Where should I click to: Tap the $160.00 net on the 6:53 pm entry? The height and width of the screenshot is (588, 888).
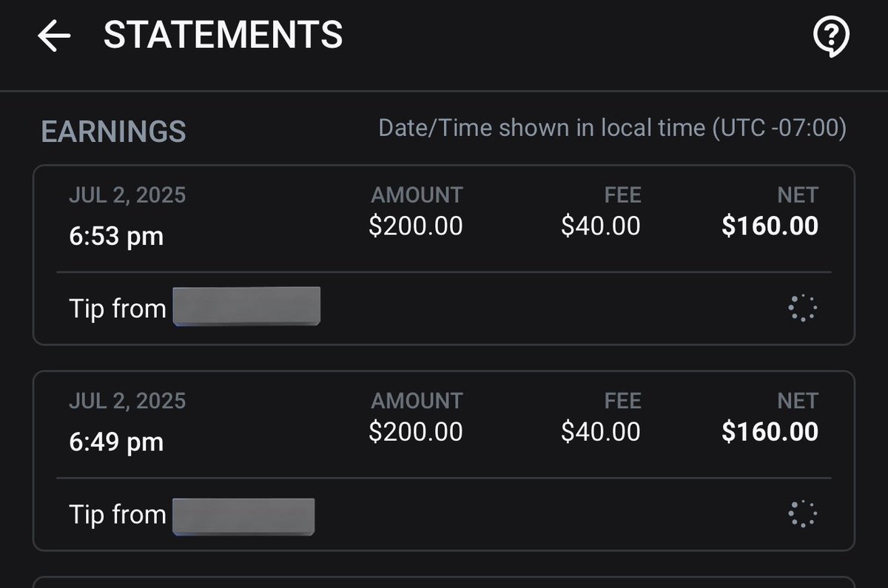pyautogui.click(x=770, y=226)
